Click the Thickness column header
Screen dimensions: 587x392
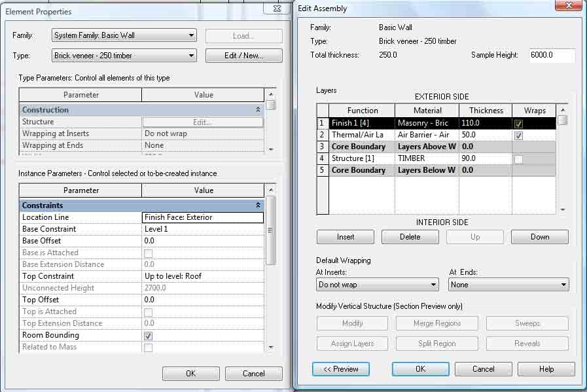[486, 111]
